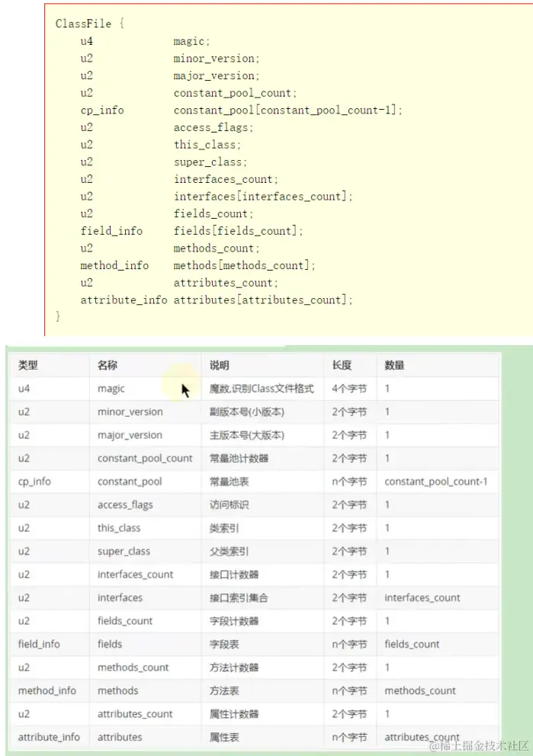Select 'field_info' type in the code block
Image resolution: width=533 pixels, height=756 pixels.
click(111, 231)
